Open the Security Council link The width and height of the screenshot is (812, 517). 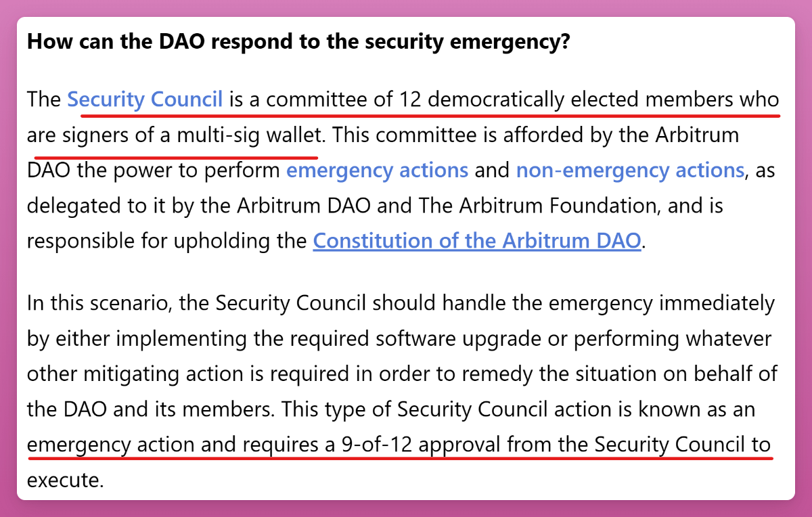[x=145, y=99]
